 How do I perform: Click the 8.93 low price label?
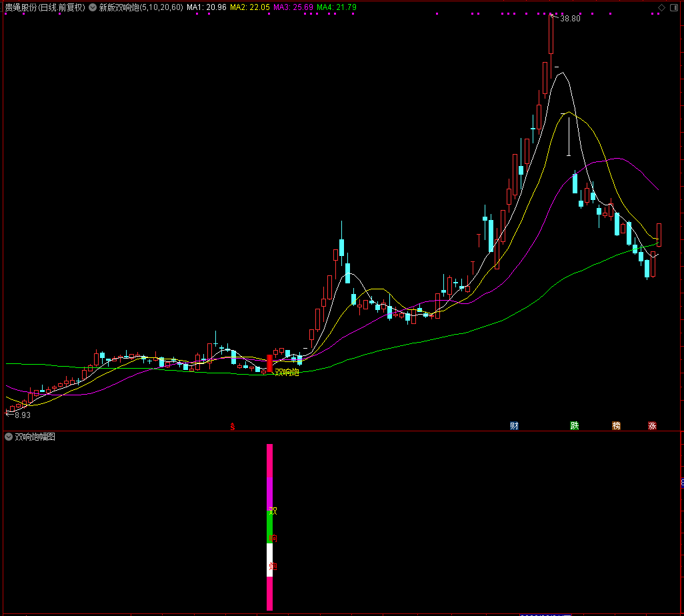(21, 415)
